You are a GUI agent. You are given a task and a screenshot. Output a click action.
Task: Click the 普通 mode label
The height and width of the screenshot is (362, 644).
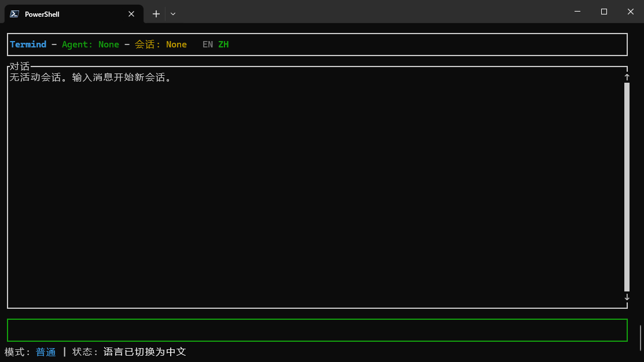click(x=46, y=352)
